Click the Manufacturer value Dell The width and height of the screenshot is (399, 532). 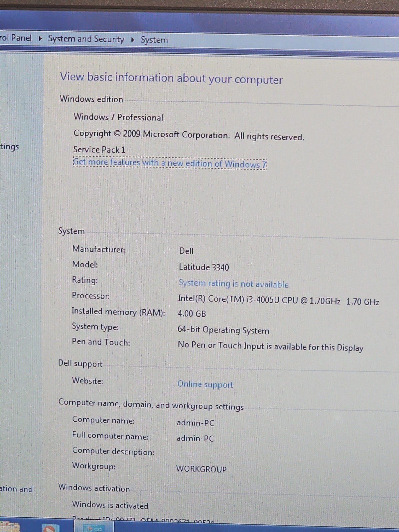[186, 251]
